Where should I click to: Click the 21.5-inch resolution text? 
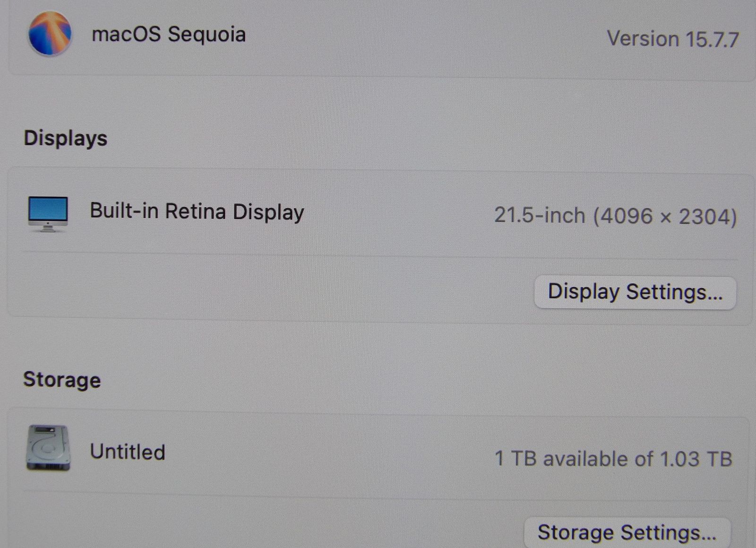coord(616,216)
